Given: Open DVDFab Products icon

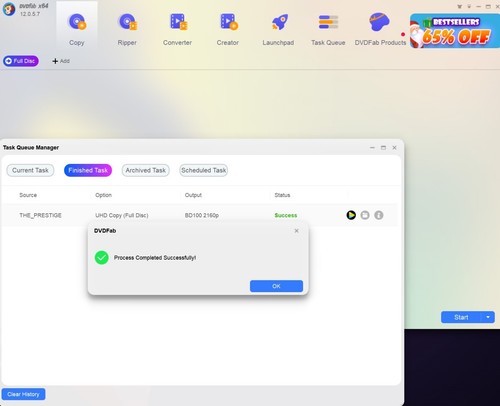Looking at the screenshot, I should 379,22.
